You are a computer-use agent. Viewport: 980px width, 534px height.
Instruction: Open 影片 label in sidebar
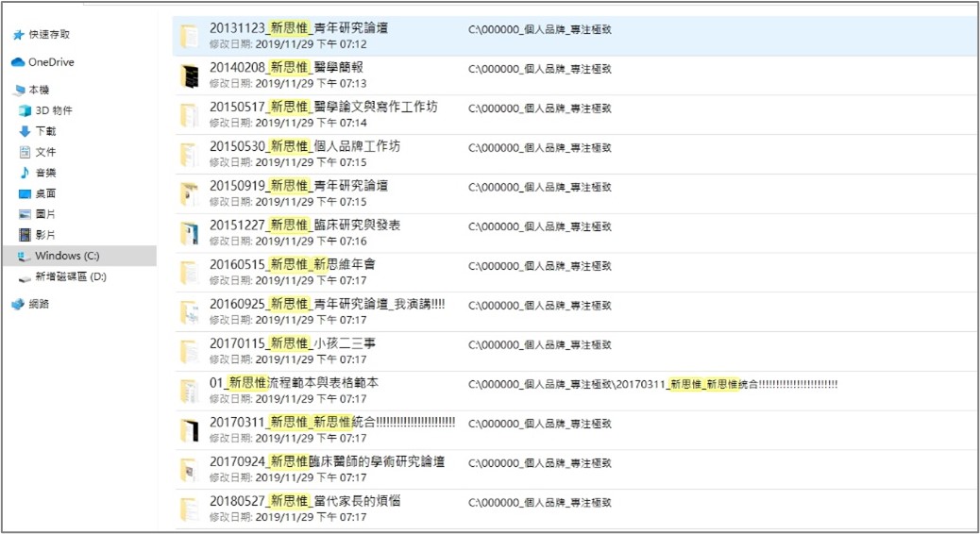pyautogui.click(x=45, y=235)
